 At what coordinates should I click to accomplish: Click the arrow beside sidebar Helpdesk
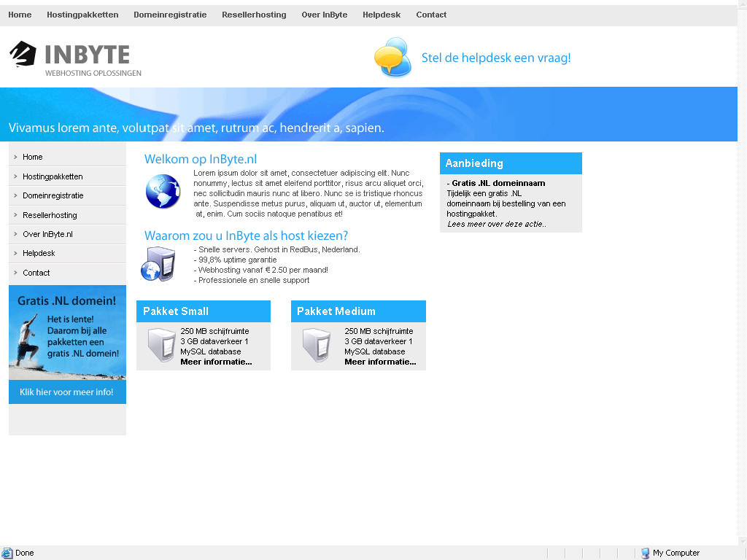[x=15, y=253]
